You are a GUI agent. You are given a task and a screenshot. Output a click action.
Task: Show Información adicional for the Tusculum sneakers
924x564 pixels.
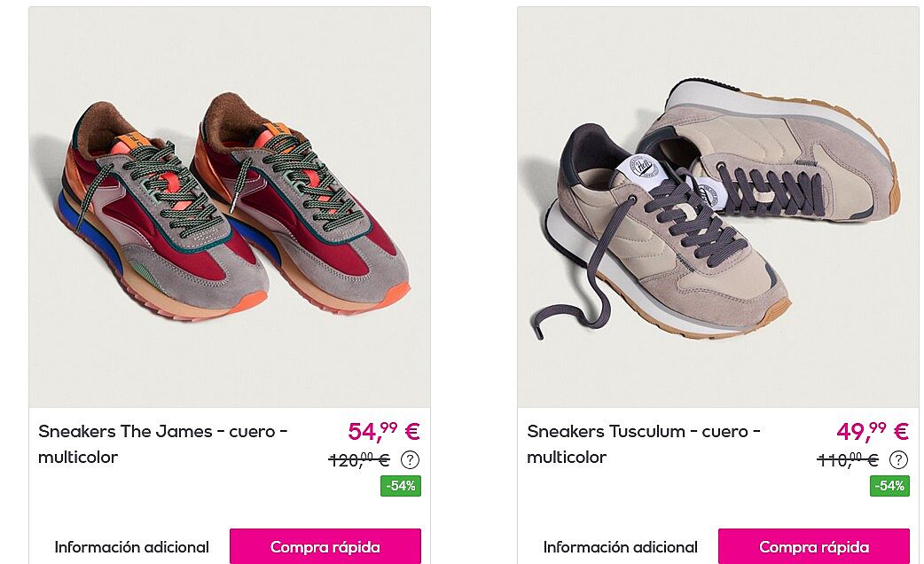pyautogui.click(x=620, y=547)
